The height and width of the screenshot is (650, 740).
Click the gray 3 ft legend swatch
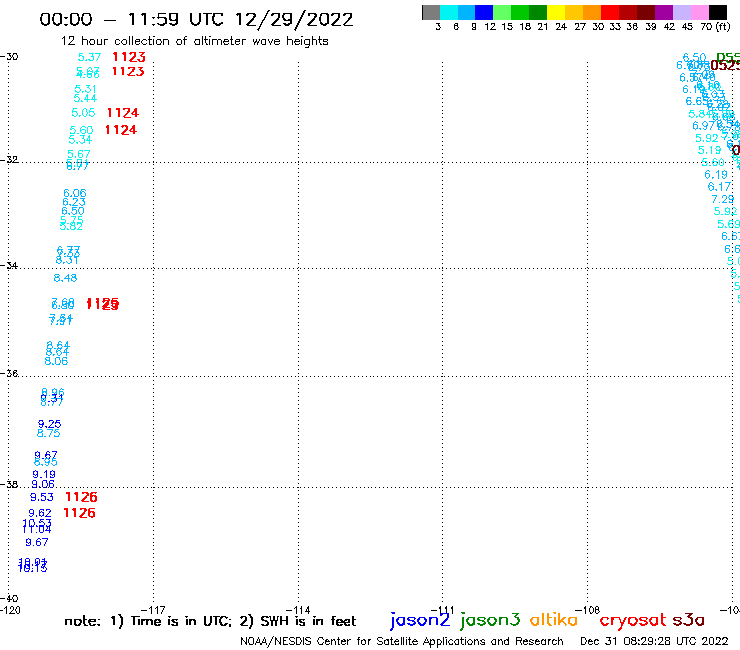[431, 12]
